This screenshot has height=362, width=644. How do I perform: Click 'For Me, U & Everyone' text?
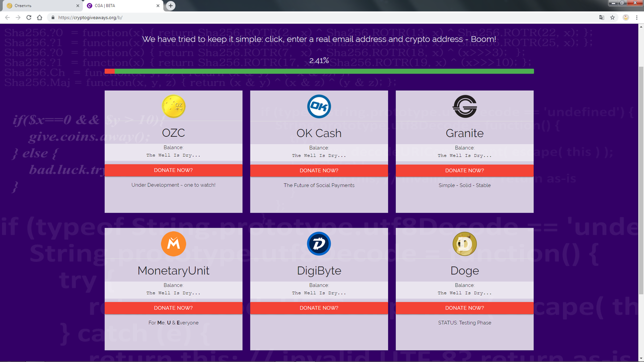point(174,323)
